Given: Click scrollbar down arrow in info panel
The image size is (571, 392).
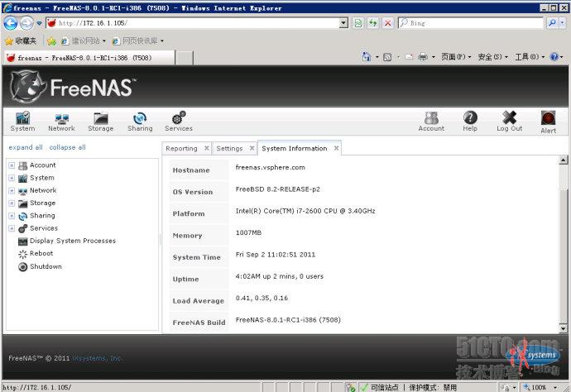Looking at the screenshot, I should (564, 328).
